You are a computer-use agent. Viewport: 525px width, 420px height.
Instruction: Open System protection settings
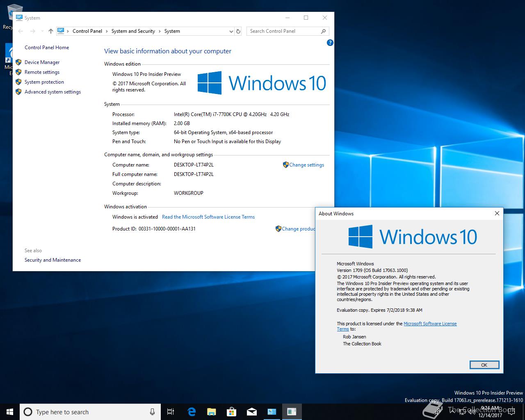tap(44, 82)
